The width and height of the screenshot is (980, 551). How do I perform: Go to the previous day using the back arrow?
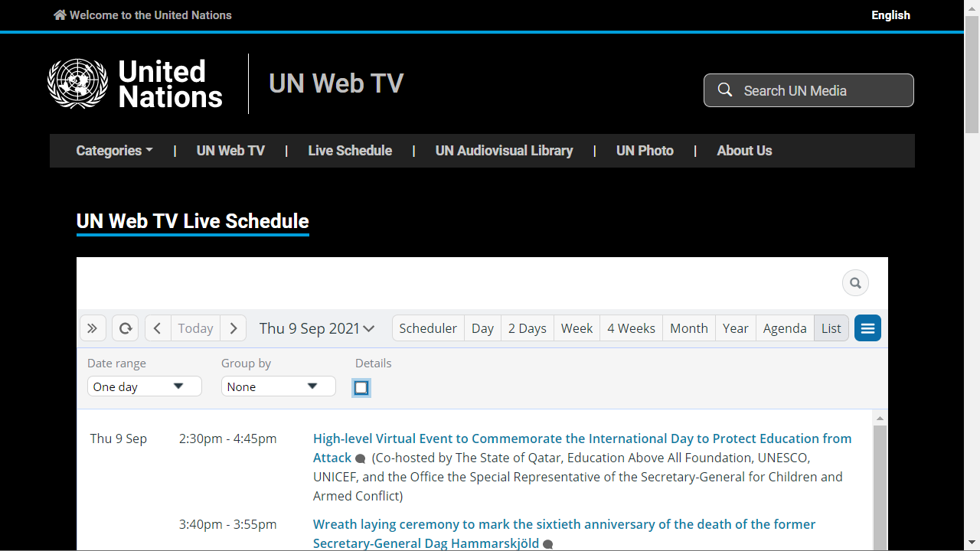pos(157,328)
